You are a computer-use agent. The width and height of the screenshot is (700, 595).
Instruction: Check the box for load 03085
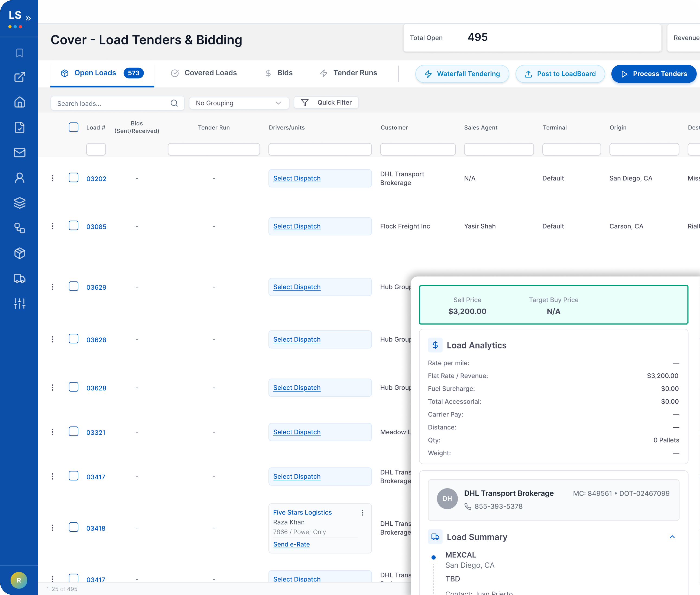coord(73,225)
